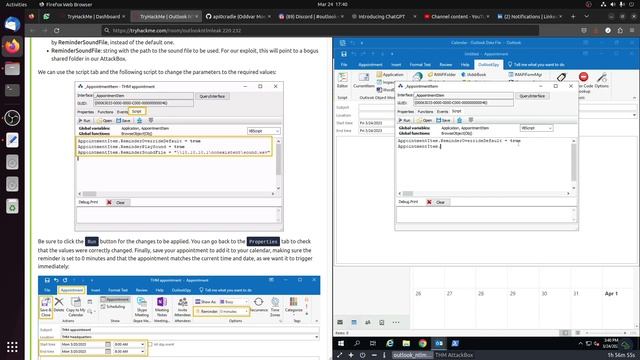
Task: Open OBS Studio from the Ubuntu dock
Action: (x=12, y=118)
